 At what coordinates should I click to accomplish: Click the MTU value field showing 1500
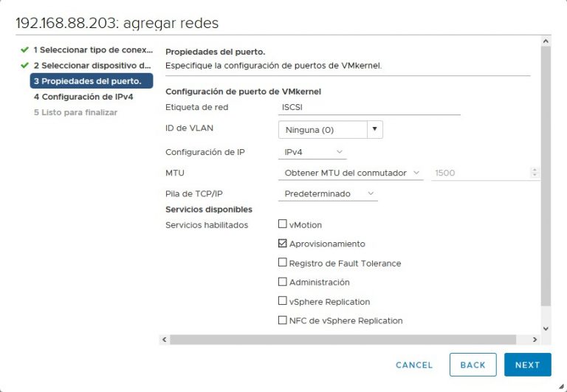pyautogui.click(x=481, y=173)
